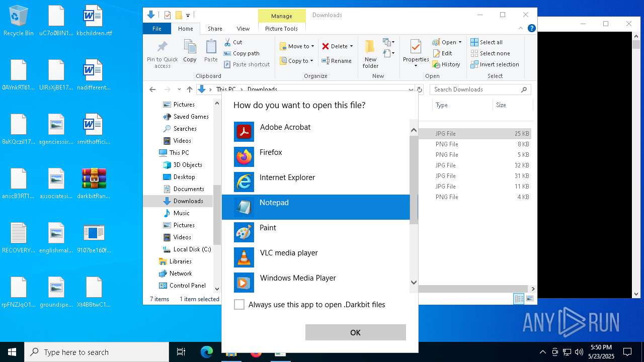This screenshot has height=362, width=644.
Task: Expand the Open dropdown in ribbon
Action: point(460,42)
